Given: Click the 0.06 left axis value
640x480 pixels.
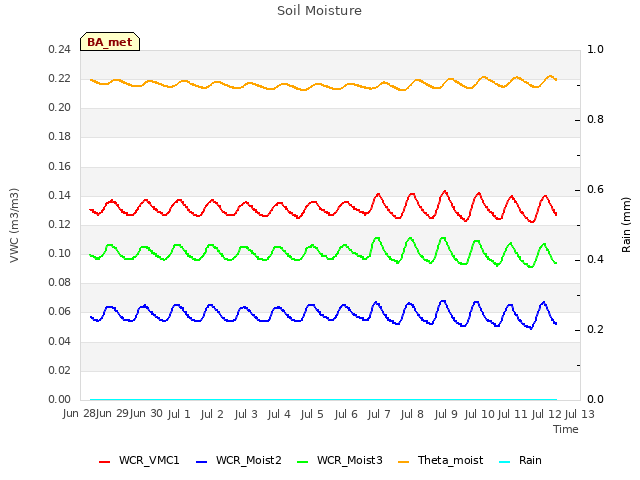Looking at the screenshot, I should pyautogui.click(x=60, y=312).
